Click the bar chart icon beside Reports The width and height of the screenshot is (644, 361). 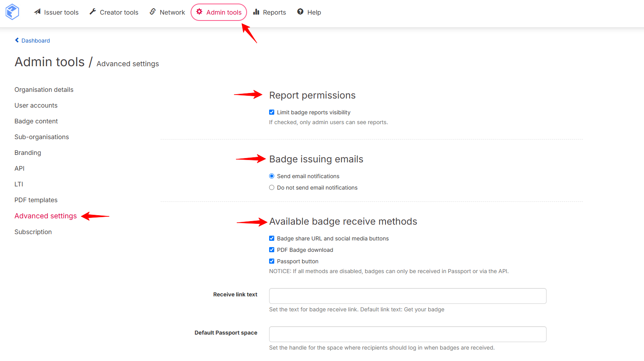click(x=256, y=12)
